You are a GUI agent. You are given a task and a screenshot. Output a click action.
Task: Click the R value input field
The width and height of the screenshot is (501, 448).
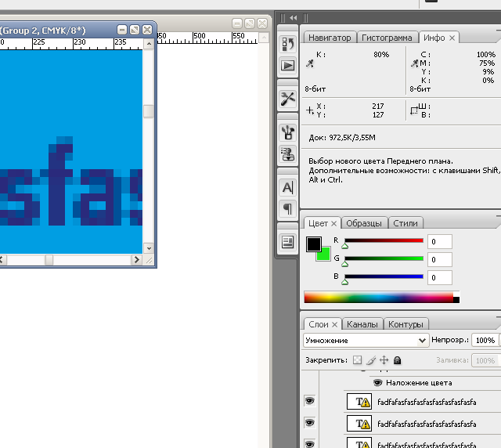tap(440, 241)
